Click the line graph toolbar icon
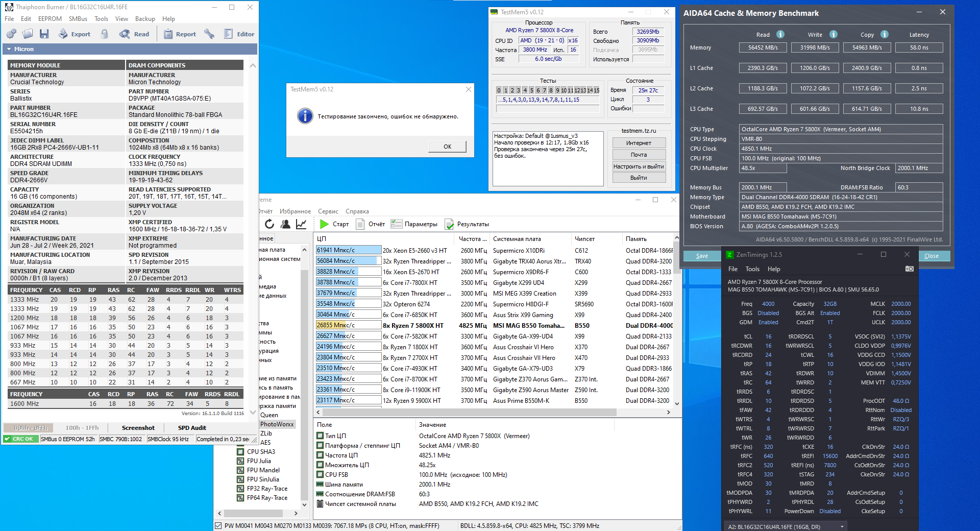This screenshot has width=980, height=531. 301,224
